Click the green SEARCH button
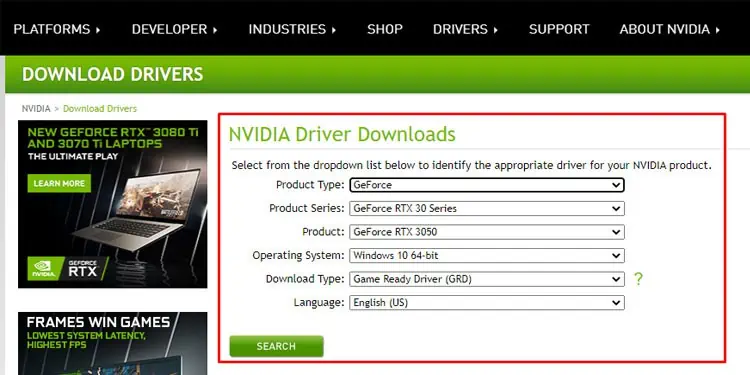 click(x=276, y=346)
